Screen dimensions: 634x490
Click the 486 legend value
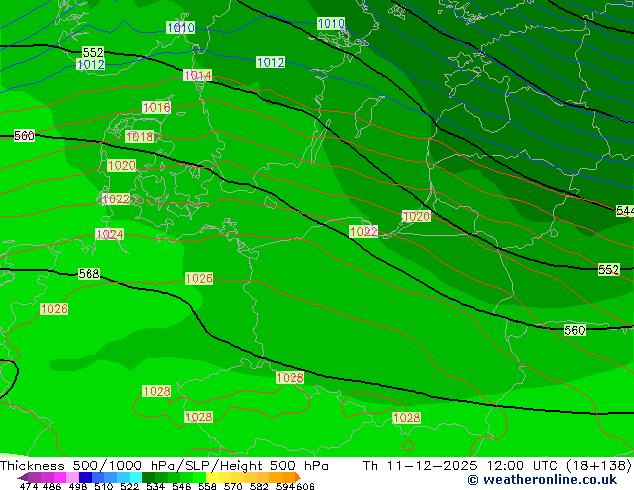52,486
